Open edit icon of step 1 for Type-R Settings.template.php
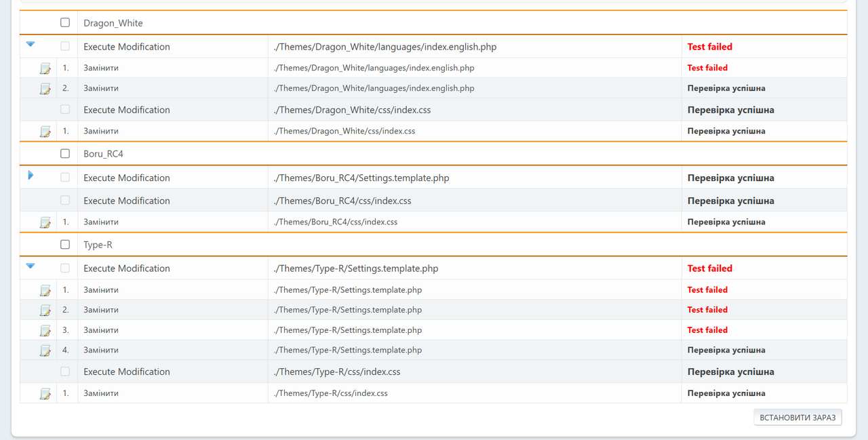 coord(45,290)
